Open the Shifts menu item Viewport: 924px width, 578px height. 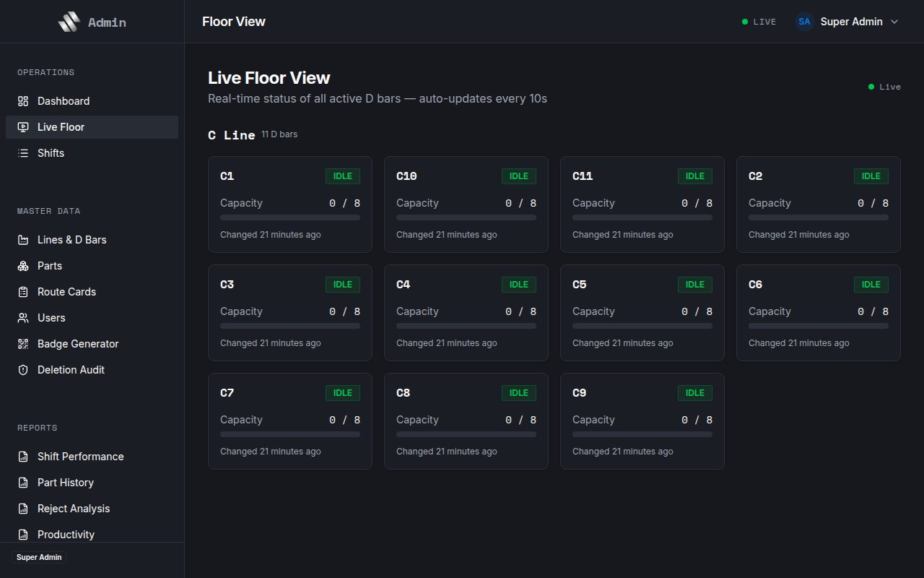click(92, 153)
